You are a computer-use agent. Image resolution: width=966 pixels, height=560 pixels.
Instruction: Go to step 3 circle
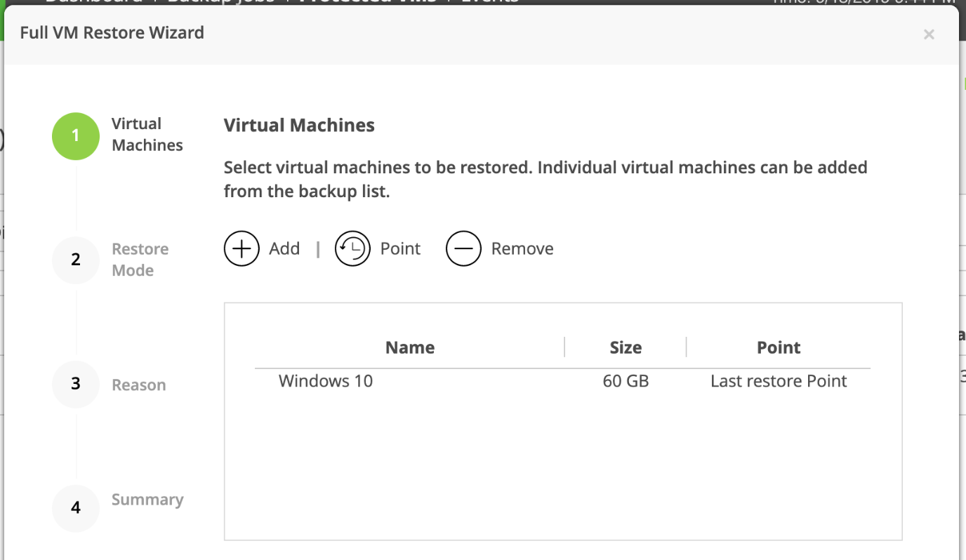(76, 384)
